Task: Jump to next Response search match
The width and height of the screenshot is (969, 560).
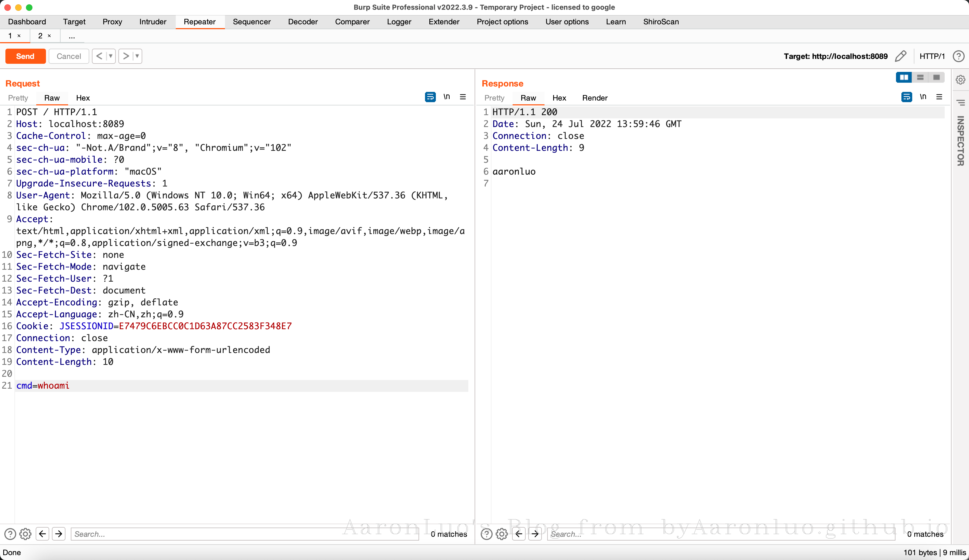Action: click(x=535, y=534)
